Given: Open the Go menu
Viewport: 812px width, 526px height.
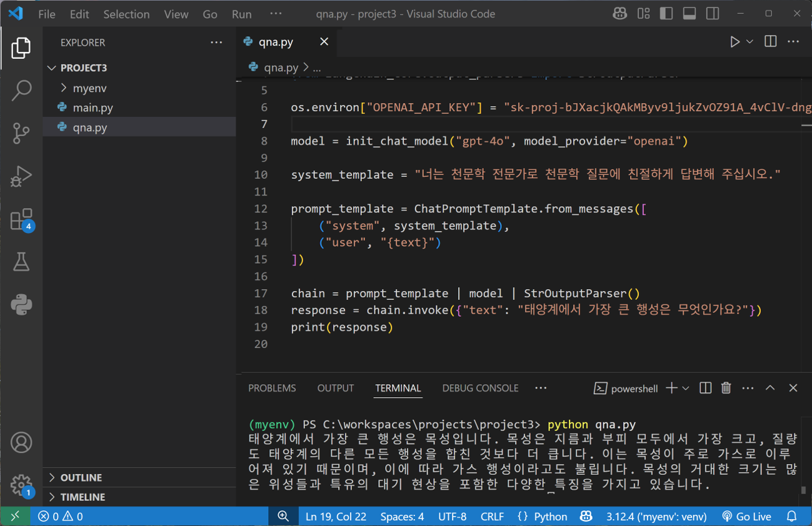Looking at the screenshot, I should tap(210, 14).
